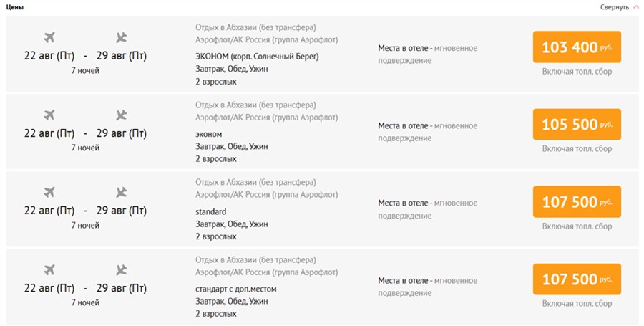Select the 105 500 руб. price button
Screen dimensions: 644x326
point(577,125)
